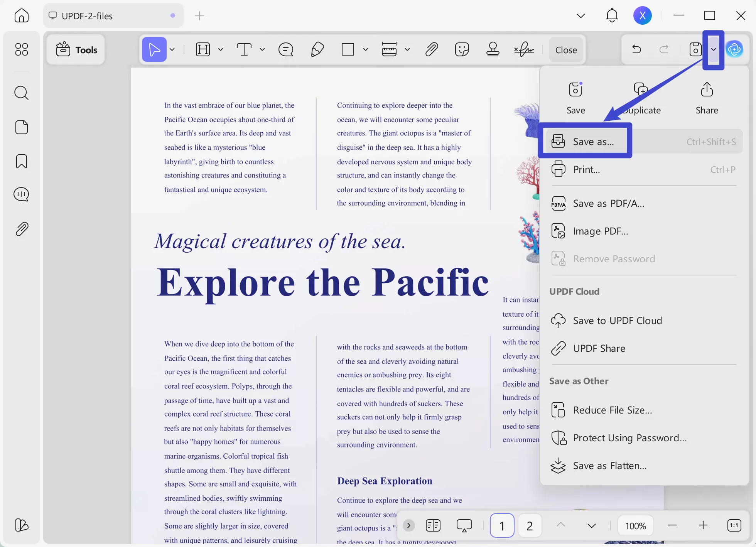
Task: Toggle two-page view in the bottom bar
Action: tap(433, 525)
